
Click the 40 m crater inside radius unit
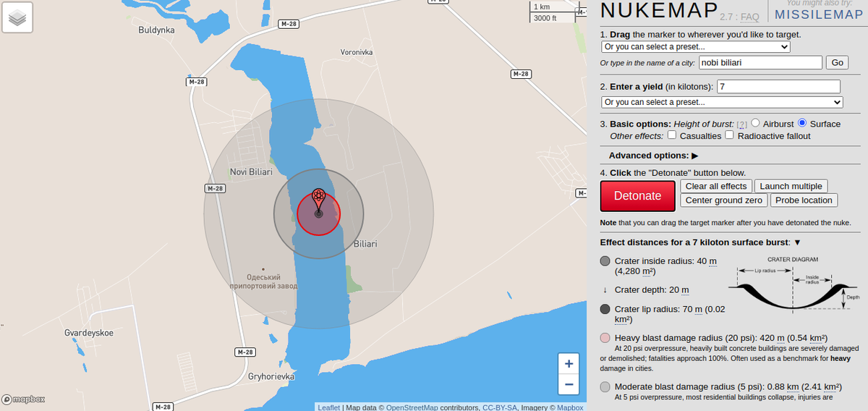pos(712,261)
